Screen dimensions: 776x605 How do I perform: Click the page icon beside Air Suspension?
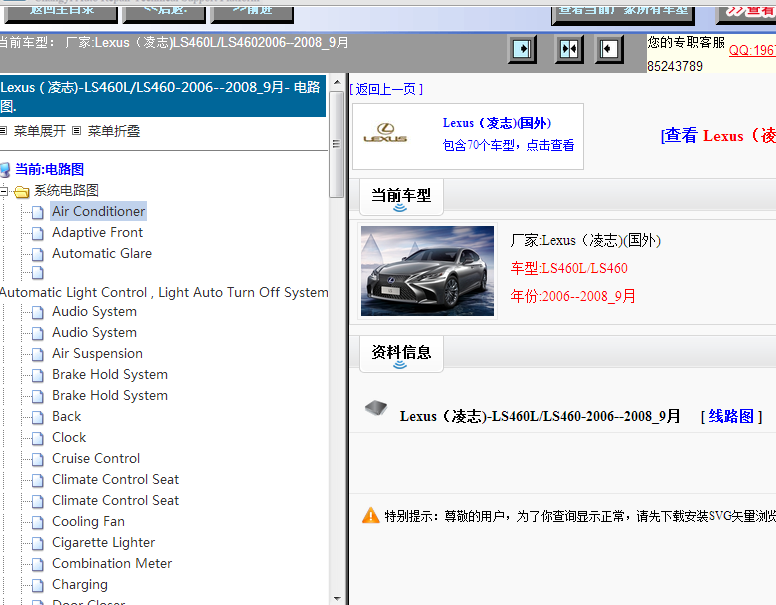click(x=38, y=354)
